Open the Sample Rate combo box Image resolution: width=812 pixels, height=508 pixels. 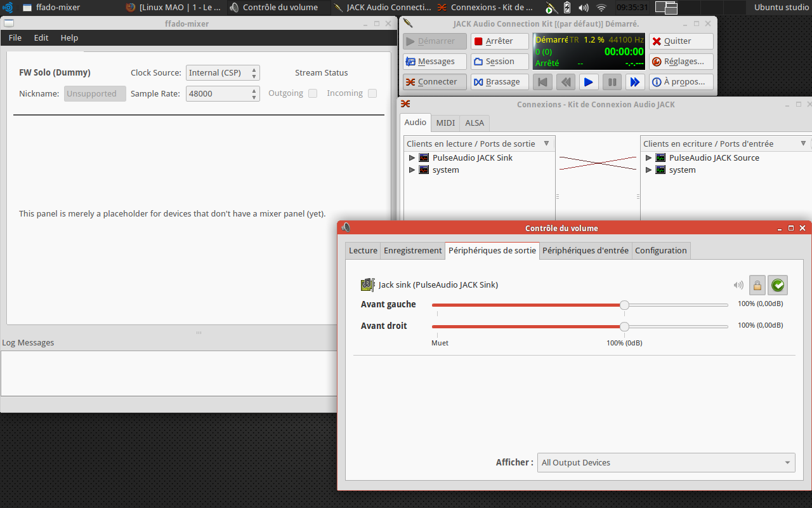coord(223,93)
